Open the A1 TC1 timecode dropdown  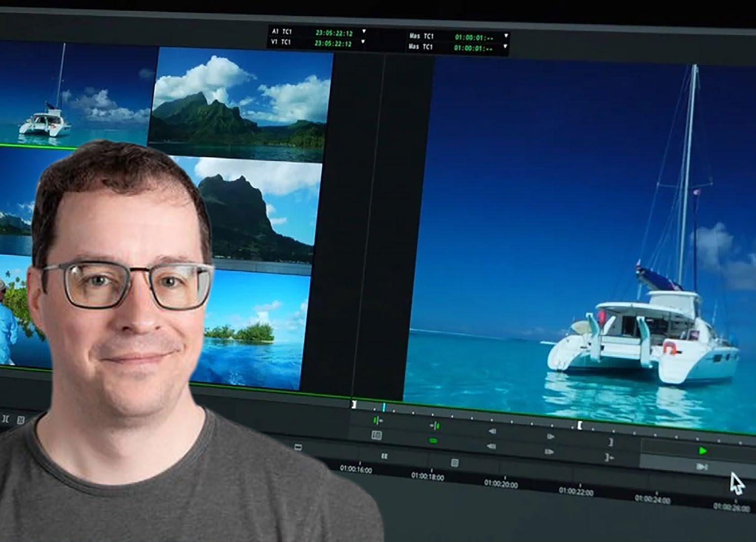pos(364,31)
